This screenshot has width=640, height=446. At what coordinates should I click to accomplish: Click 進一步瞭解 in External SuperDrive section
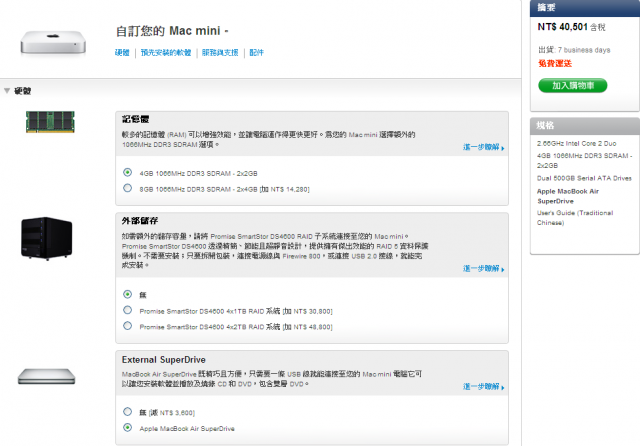click(484, 386)
